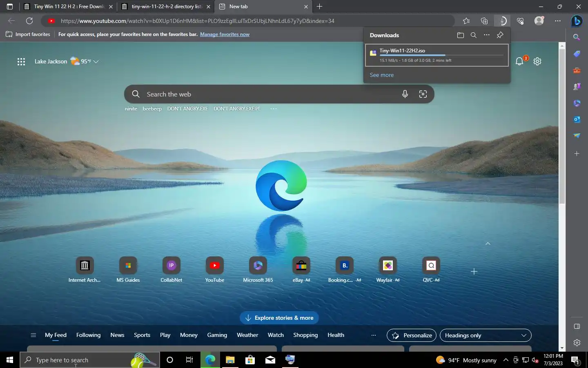Open the feed hamburger menu
Viewport: 588px width, 368px height.
[x=33, y=335]
